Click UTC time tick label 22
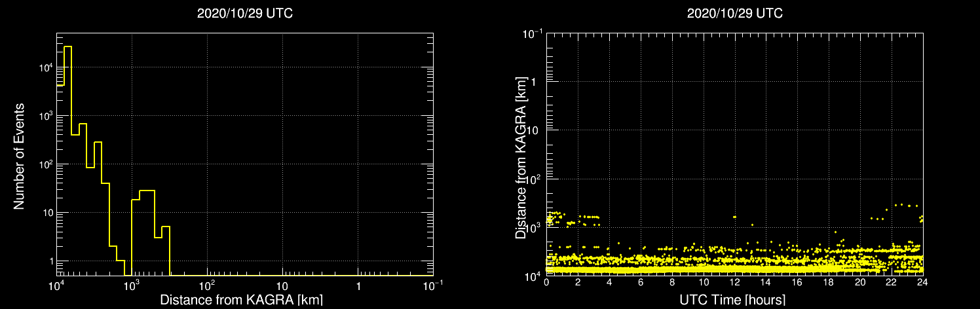The width and height of the screenshot is (980, 309). (x=892, y=283)
